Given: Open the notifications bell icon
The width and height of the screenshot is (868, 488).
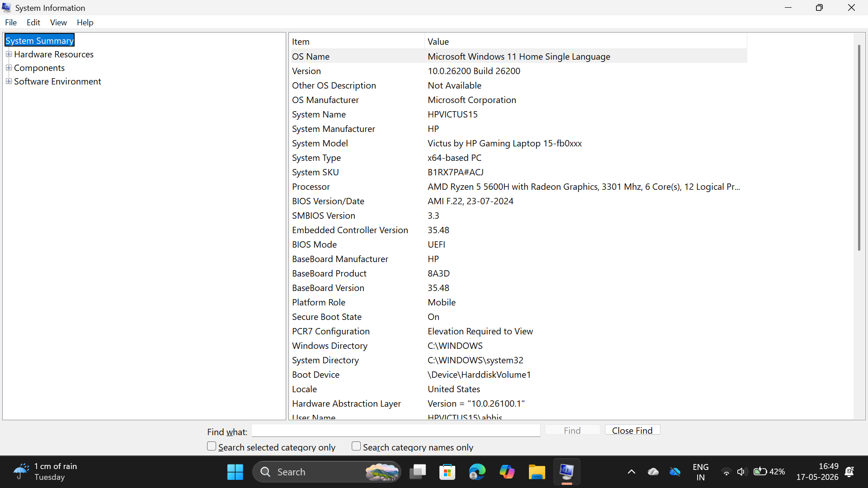Looking at the screenshot, I should 849,472.
